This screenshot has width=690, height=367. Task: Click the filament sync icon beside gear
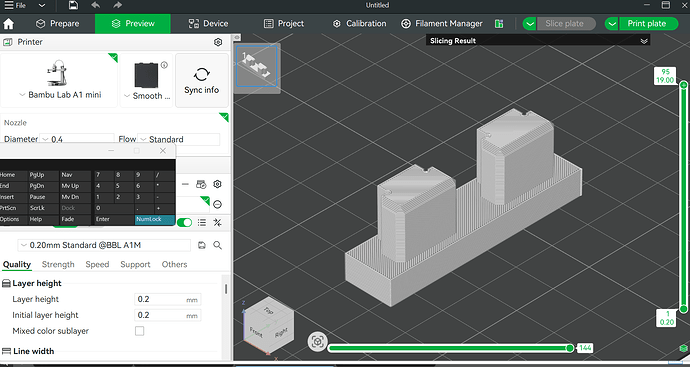pyautogui.click(x=201, y=184)
